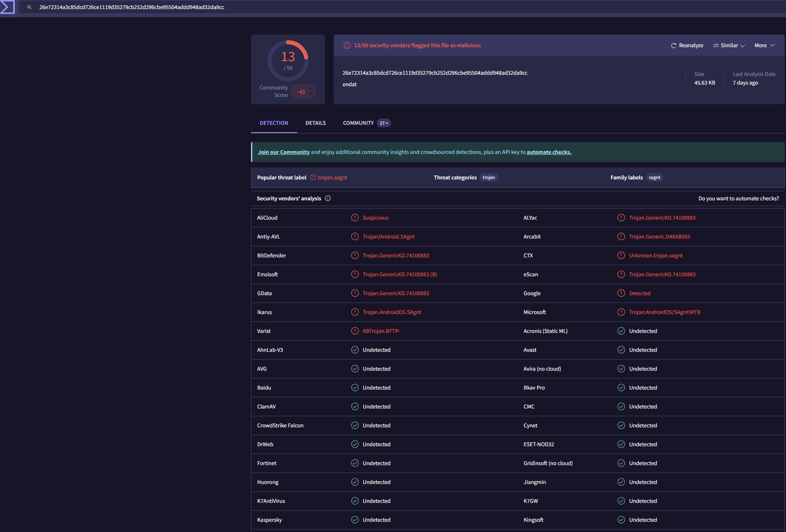Click ALYac's detection alert icon
Image resolution: width=786 pixels, height=532 pixels.
pos(621,218)
